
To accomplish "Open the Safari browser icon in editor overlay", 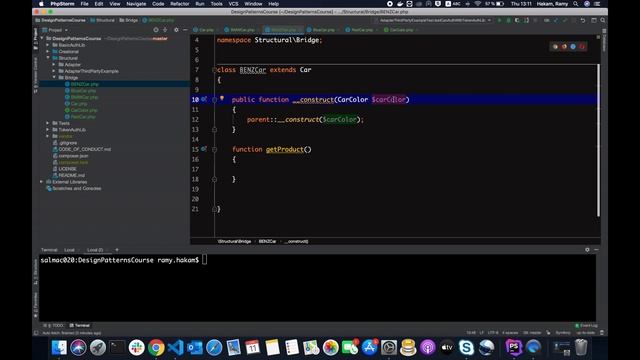I will point(573,47).
